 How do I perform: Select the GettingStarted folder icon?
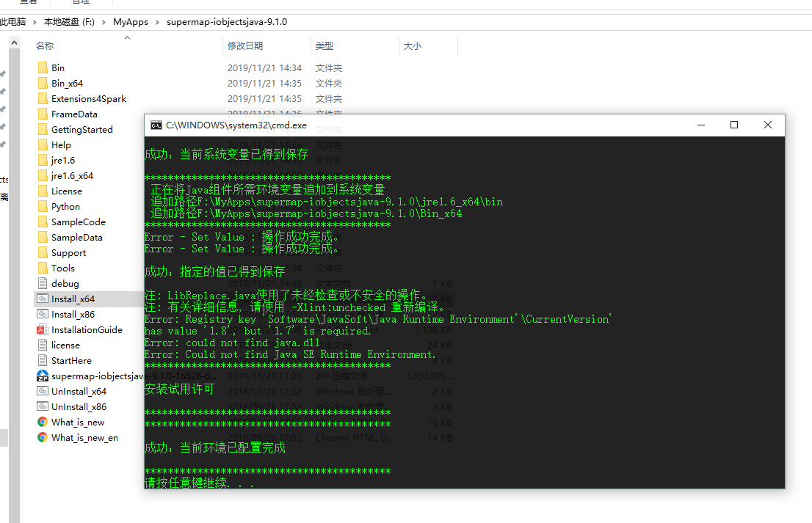43,129
